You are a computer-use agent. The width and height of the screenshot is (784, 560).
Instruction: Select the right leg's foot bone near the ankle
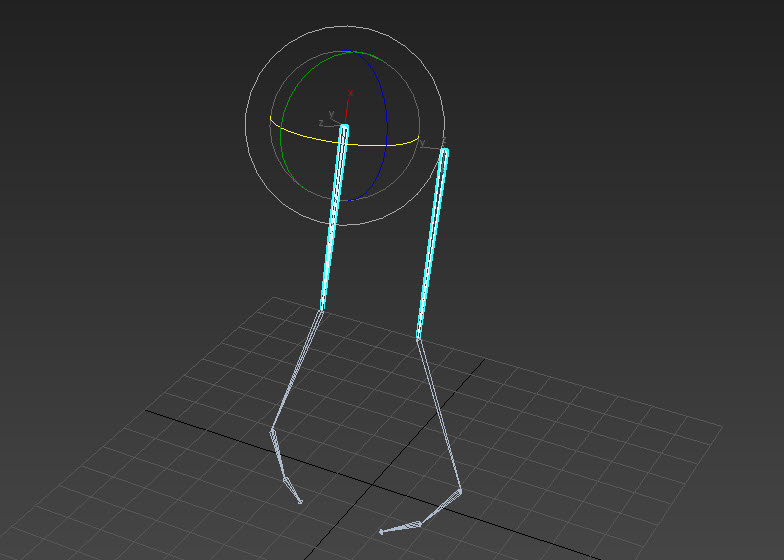coord(440,508)
